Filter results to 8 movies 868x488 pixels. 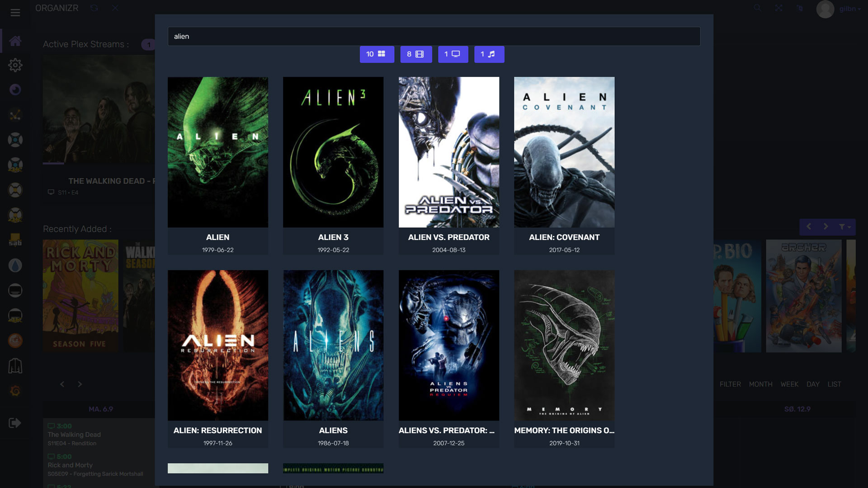[x=415, y=54]
